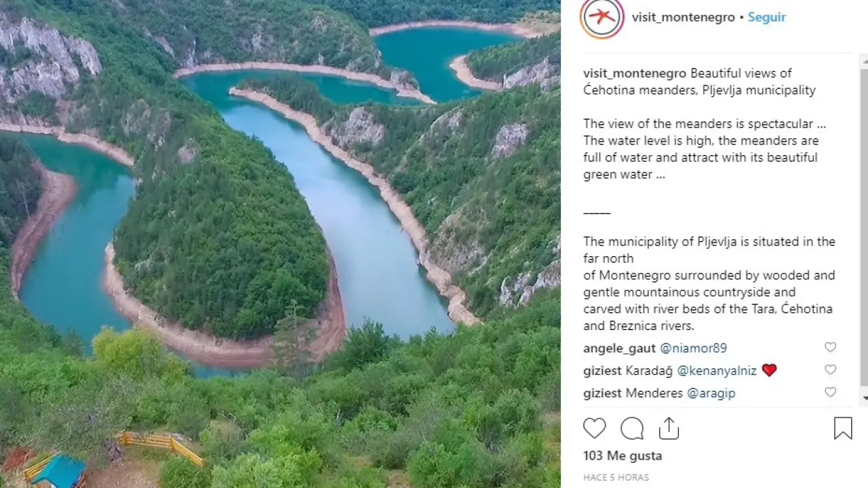Like angele_gaut's comment heart
Screen dimensions: 868x488
coord(830,348)
